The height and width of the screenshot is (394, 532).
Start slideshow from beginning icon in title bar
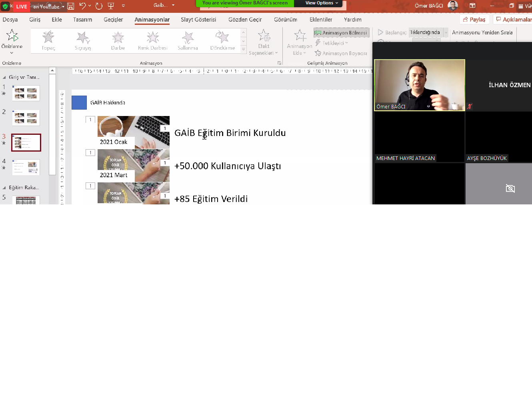pyautogui.click(x=111, y=6)
